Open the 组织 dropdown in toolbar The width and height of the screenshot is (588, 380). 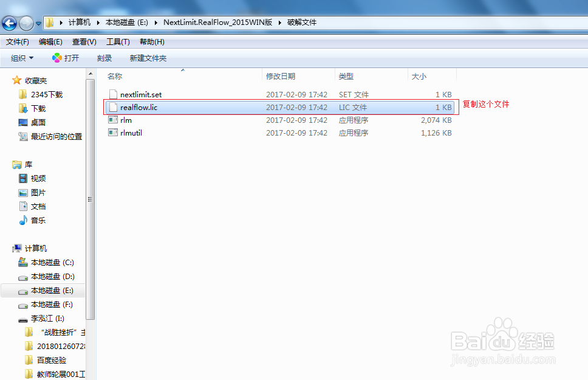[x=22, y=58]
